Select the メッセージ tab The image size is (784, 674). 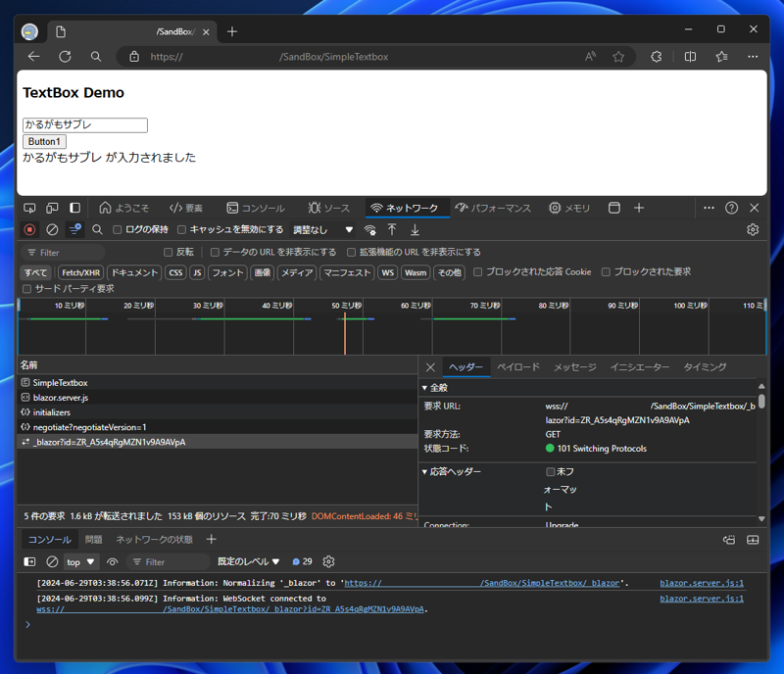pyautogui.click(x=575, y=367)
